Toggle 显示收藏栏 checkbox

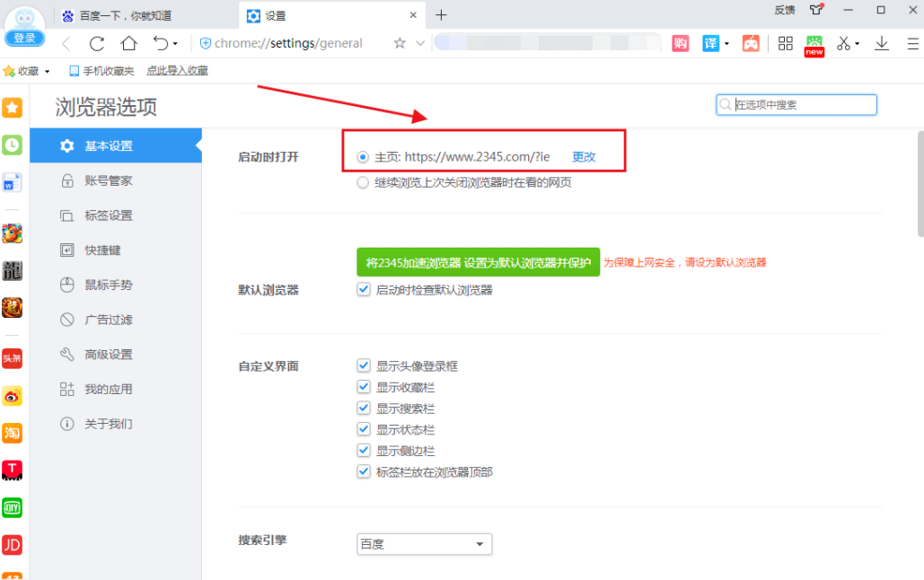point(364,387)
